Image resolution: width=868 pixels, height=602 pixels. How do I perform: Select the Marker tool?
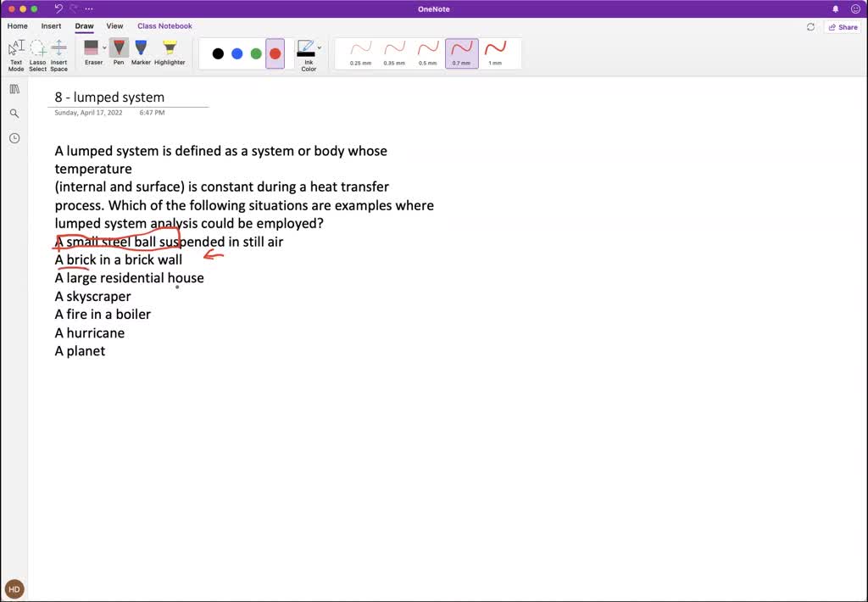pyautogui.click(x=141, y=49)
